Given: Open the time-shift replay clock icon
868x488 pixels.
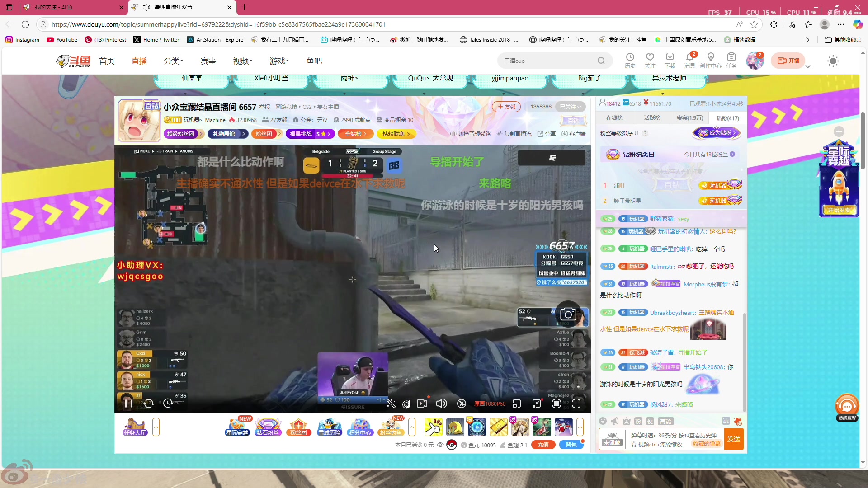Looking at the screenshot, I should pos(168,404).
